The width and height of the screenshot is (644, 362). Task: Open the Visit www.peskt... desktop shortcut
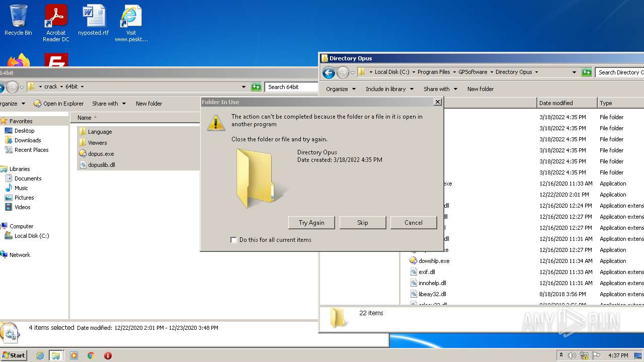131,23
